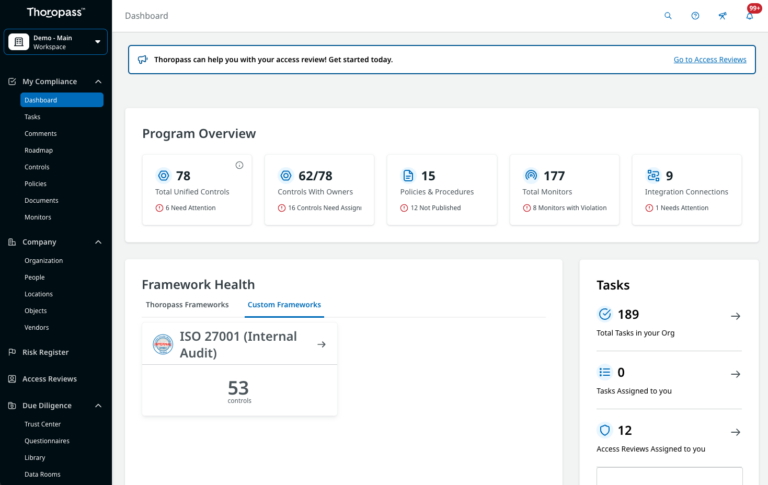Click 16 Controls Need Assignment text
This screenshot has width=768, height=485.
pos(325,208)
